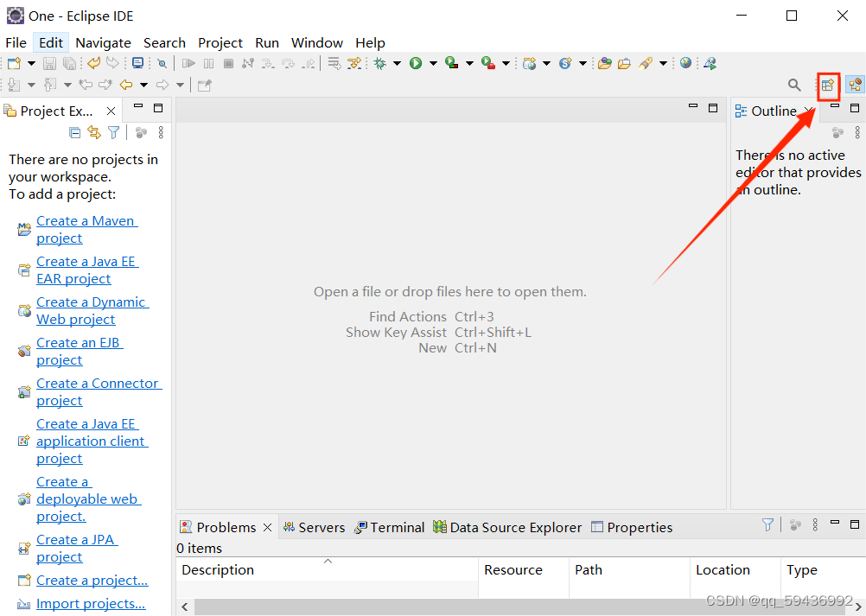Click the Terminate stop square icon
This screenshot has width=866, height=616.
pos(228,63)
